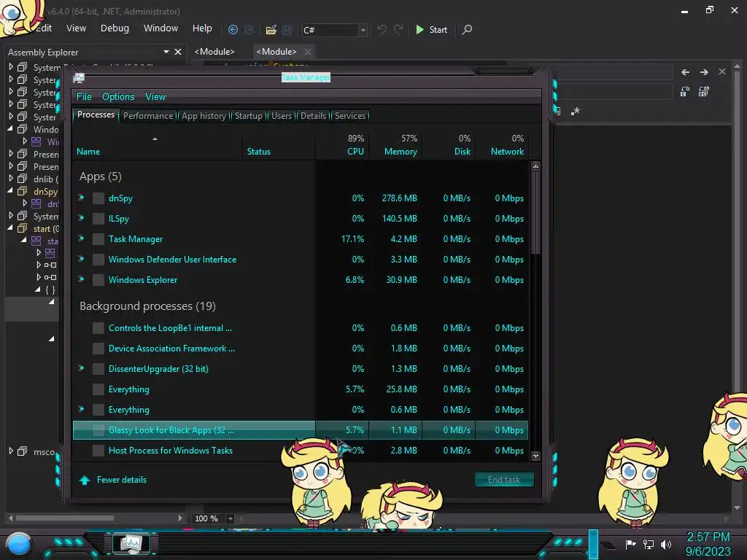
Task: Open the C# language dropdown
Action: (x=363, y=30)
